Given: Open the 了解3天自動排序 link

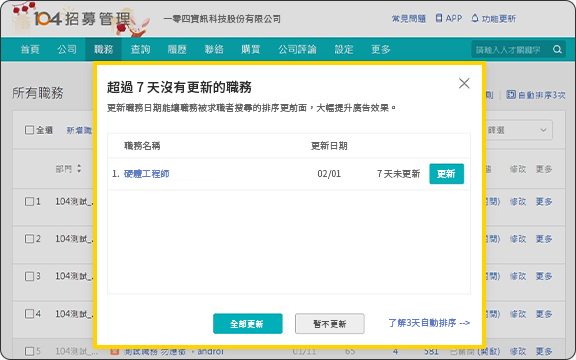Looking at the screenshot, I should point(429,323).
